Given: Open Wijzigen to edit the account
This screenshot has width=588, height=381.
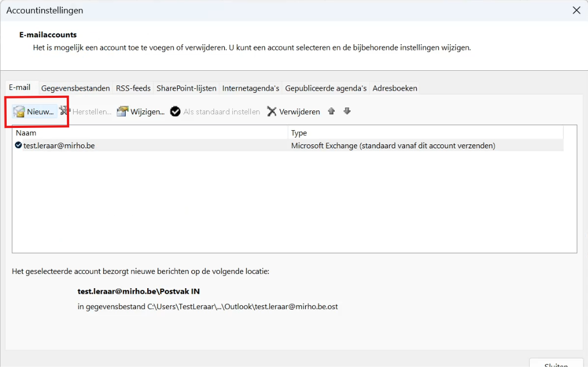Looking at the screenshot, I should (x=140, y=112).
